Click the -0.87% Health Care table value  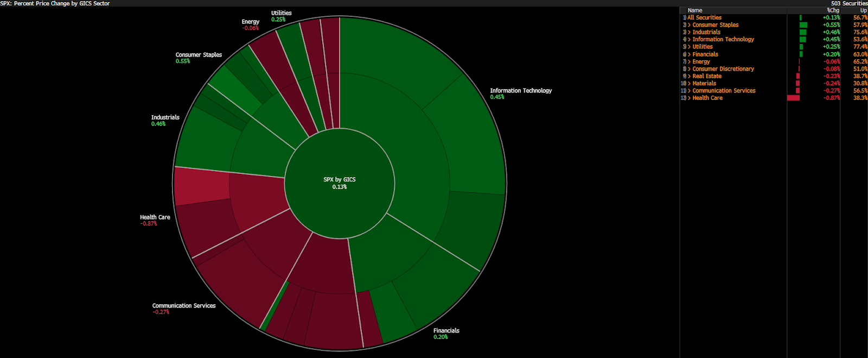pos(832,98)
